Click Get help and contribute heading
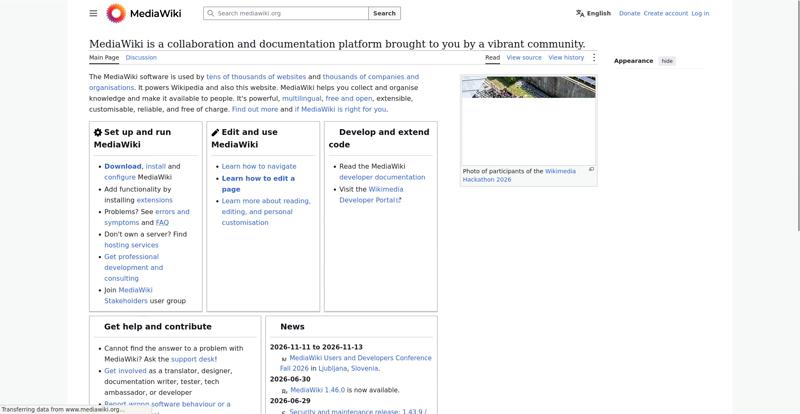This screenshot has width=800, height=414. click(158, 327)
